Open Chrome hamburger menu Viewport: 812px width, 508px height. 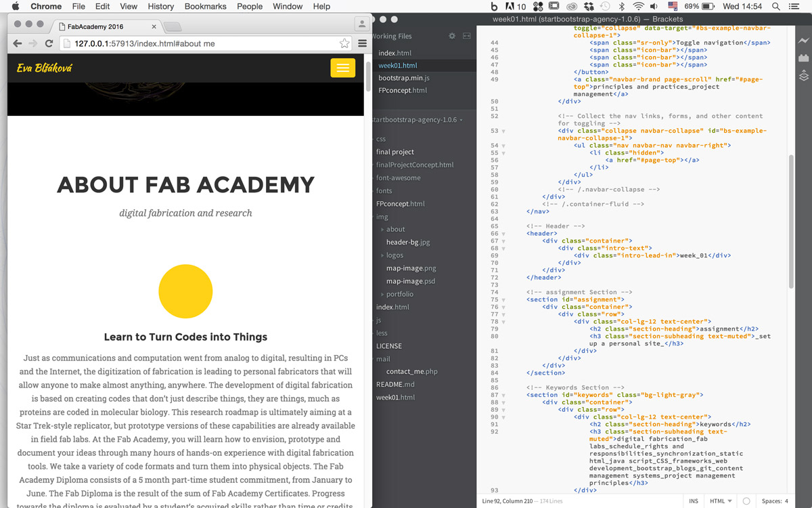363,43
